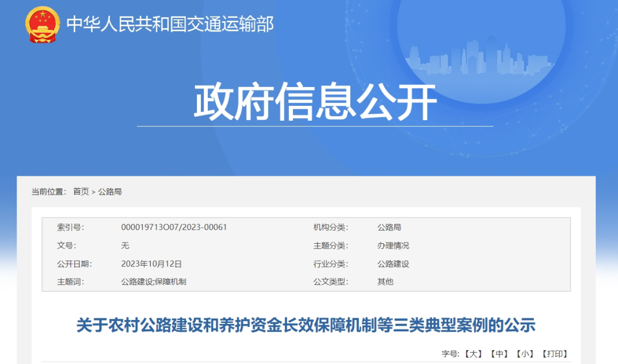Click the publication date 2023年10月12日
Image resolution: width=618 pixels, height=364 pixels.
tap(151, 264)
